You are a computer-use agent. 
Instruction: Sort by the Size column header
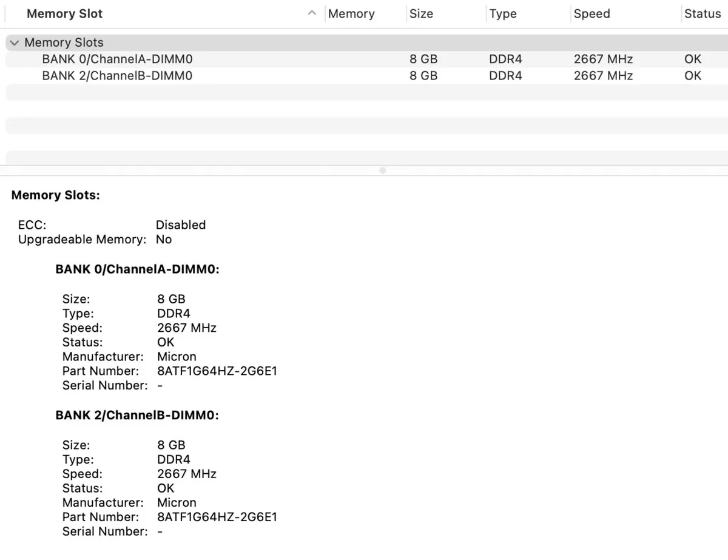pos(422,13)
